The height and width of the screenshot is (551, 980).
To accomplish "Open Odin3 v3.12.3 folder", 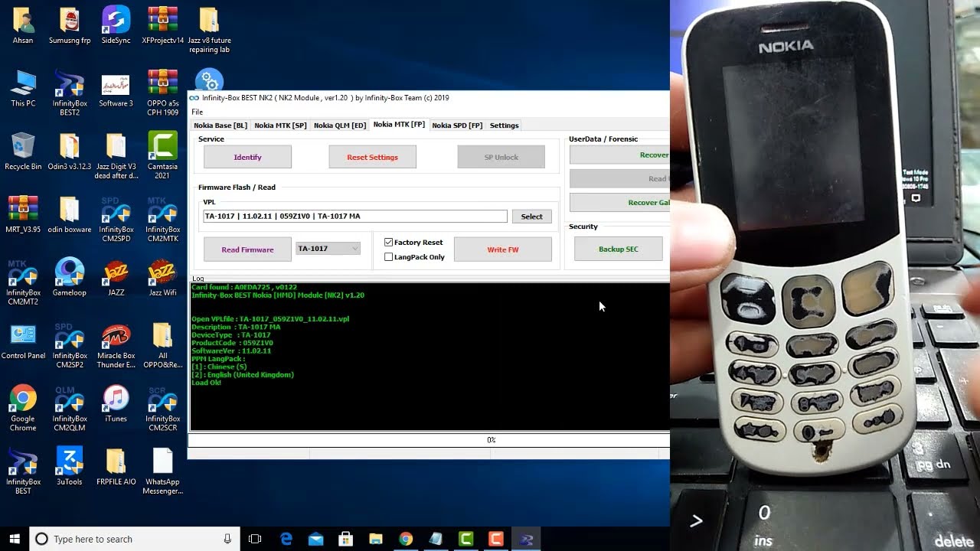I will pyautogui.click(x=70, y=151).
